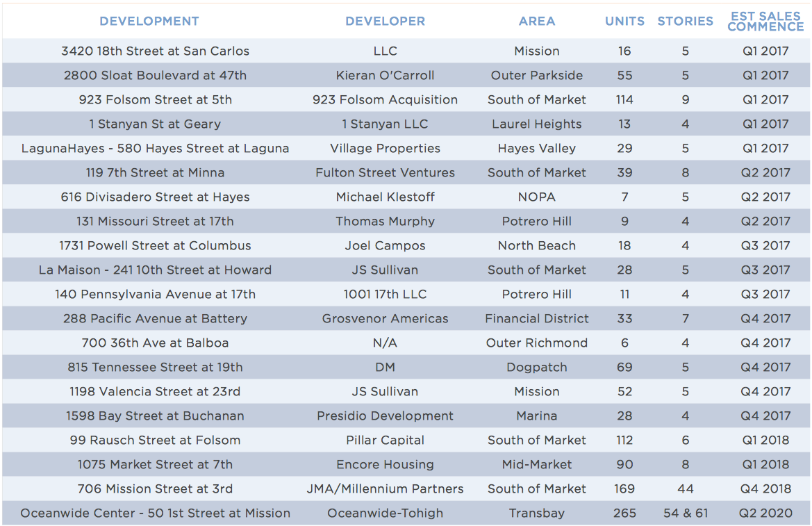Click developer '1001 17th LLC'
This screenshot has width=812, height=526.
(386, 295)
